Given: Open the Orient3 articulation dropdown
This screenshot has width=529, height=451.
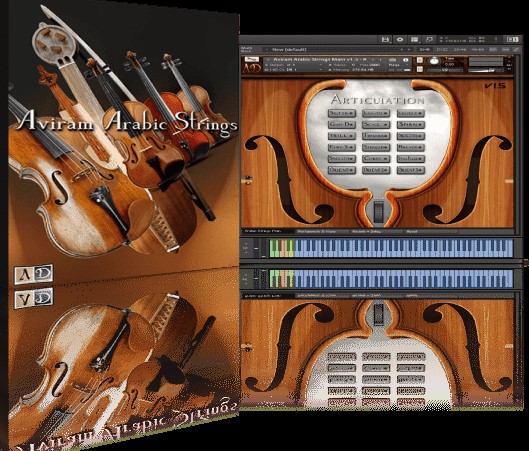Looking at the screenshot, I should pos(411,170).
